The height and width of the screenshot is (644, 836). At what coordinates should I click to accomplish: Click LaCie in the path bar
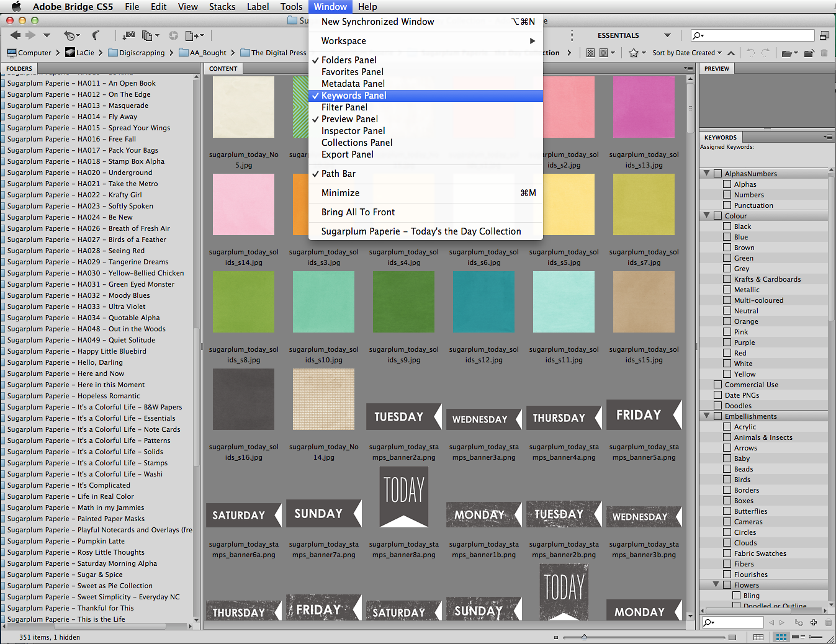(x=80, y=53)
